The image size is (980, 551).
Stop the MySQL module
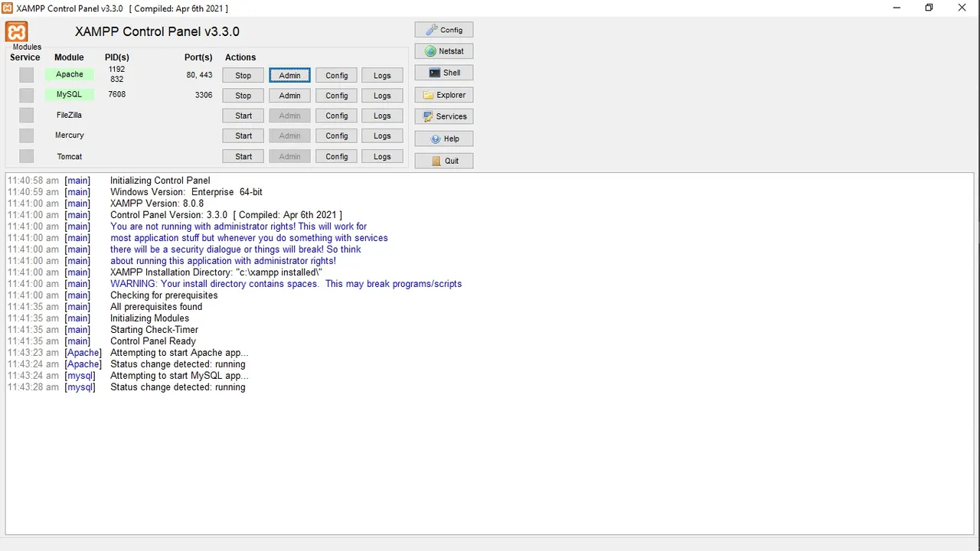243,96
